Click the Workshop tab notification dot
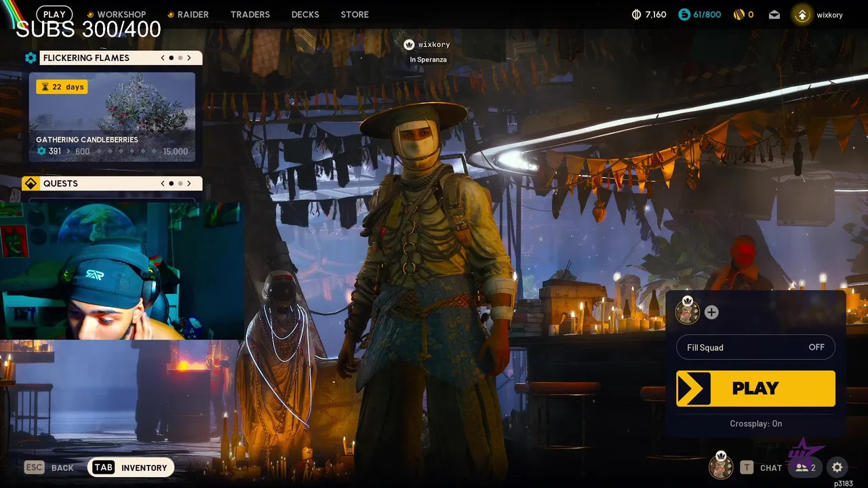 tap(90, 14)
